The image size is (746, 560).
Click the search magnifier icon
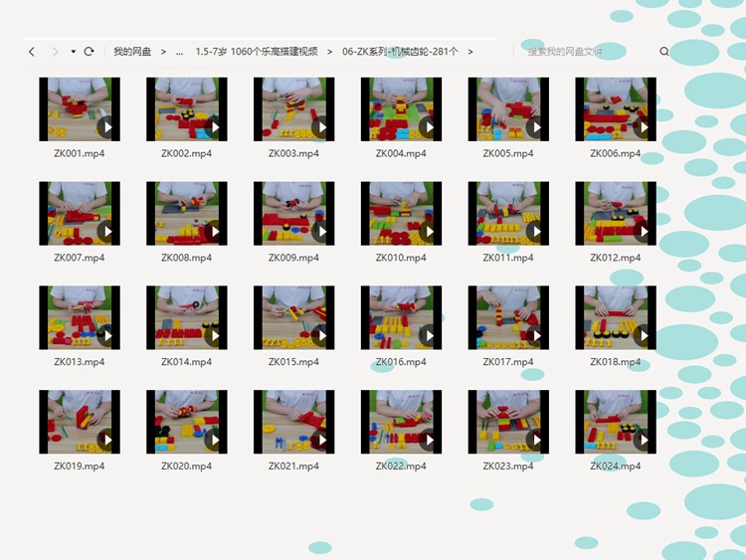click(664, 52)
